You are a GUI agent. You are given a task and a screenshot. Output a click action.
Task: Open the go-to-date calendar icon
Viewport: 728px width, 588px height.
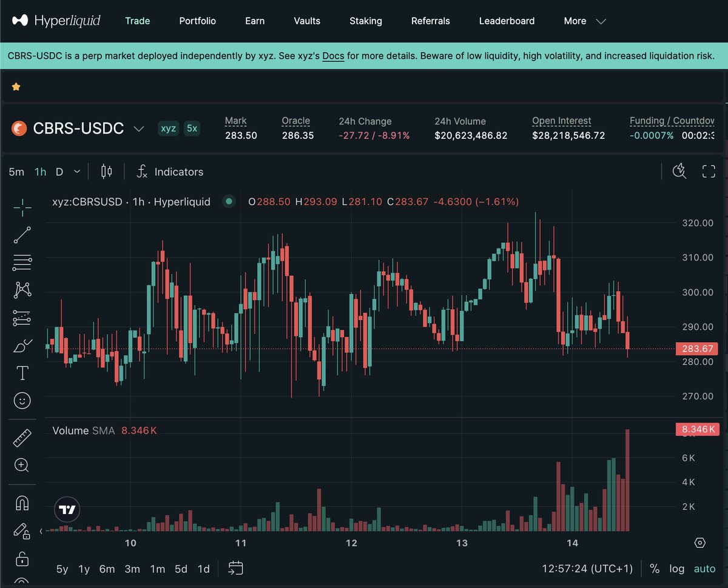pyautogui.click(x=235, y=569)
